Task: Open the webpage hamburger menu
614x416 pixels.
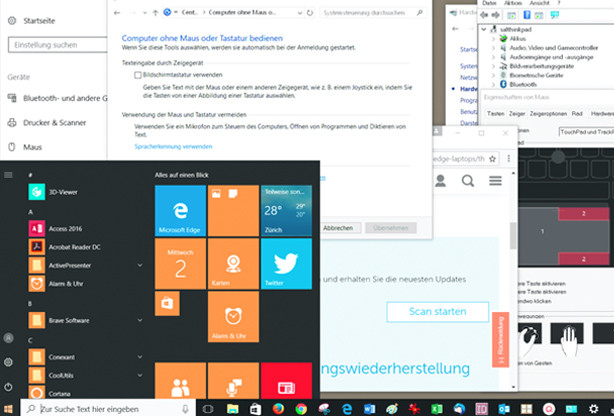Action: pyautogui.click(x=495, y=181)
